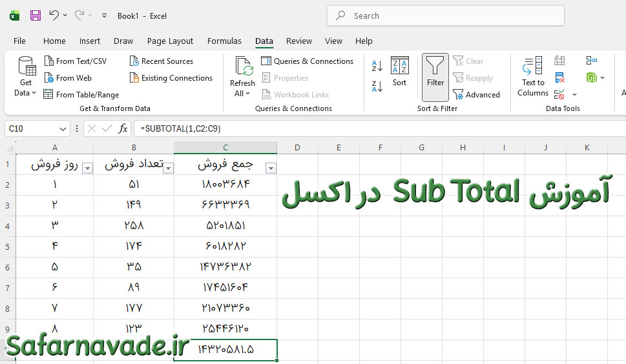The width and height of the screenshot is (626, 364).
Task: Select cell with value ۶۰۱۸۲۸۲
Action: coord(225,247)
